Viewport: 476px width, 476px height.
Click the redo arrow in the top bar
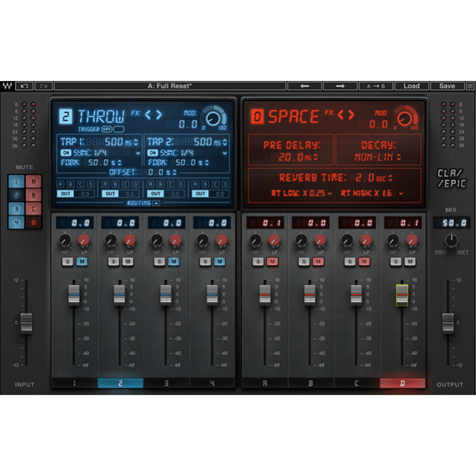tap(43, 86)
